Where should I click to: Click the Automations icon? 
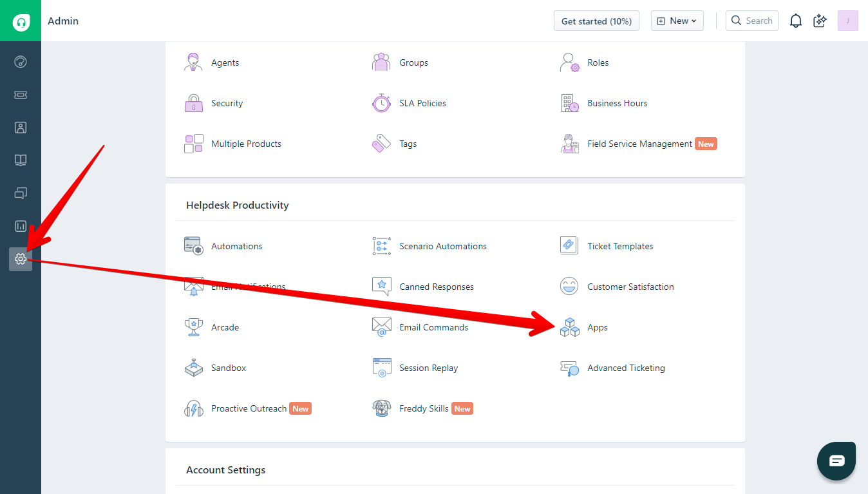pyautogui.click(x=193, y=246)
